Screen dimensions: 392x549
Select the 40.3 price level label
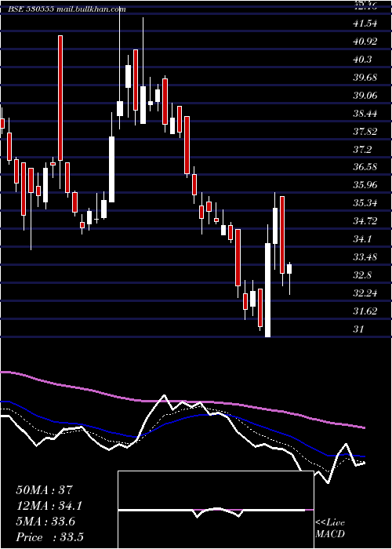click(362, 60)
